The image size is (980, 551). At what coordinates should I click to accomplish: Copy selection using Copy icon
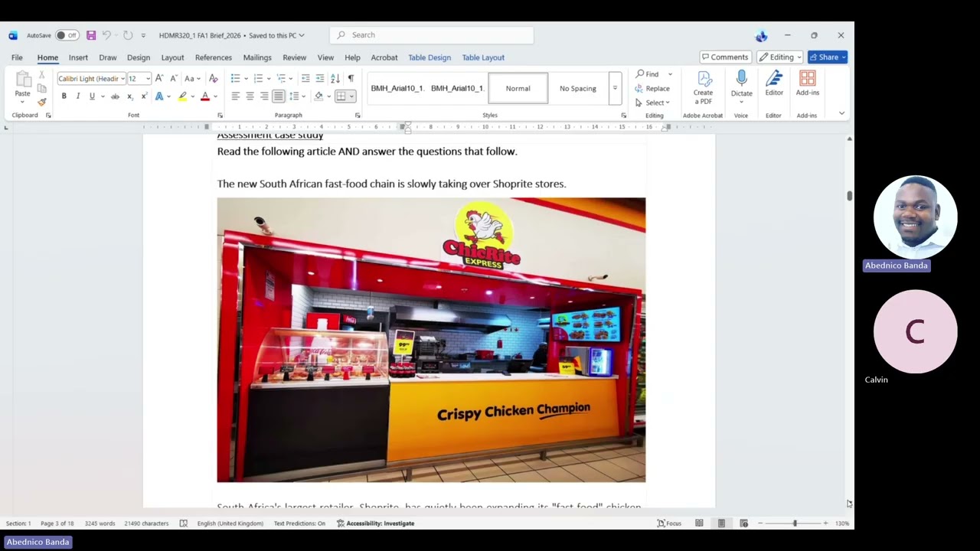41,89
